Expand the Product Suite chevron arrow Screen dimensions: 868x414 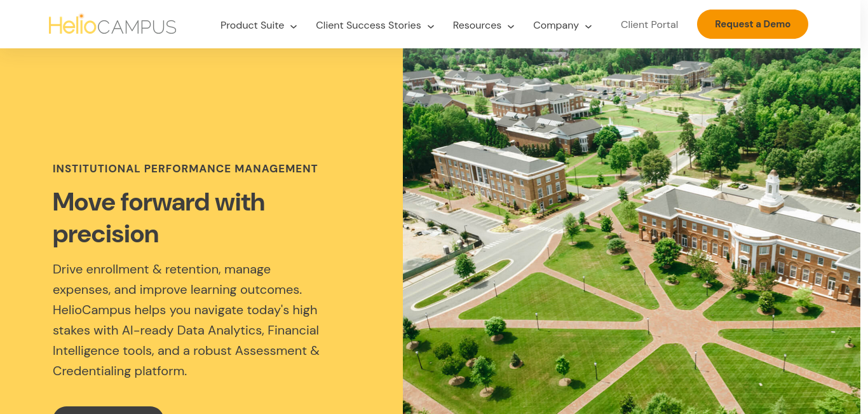coord(294,26)
